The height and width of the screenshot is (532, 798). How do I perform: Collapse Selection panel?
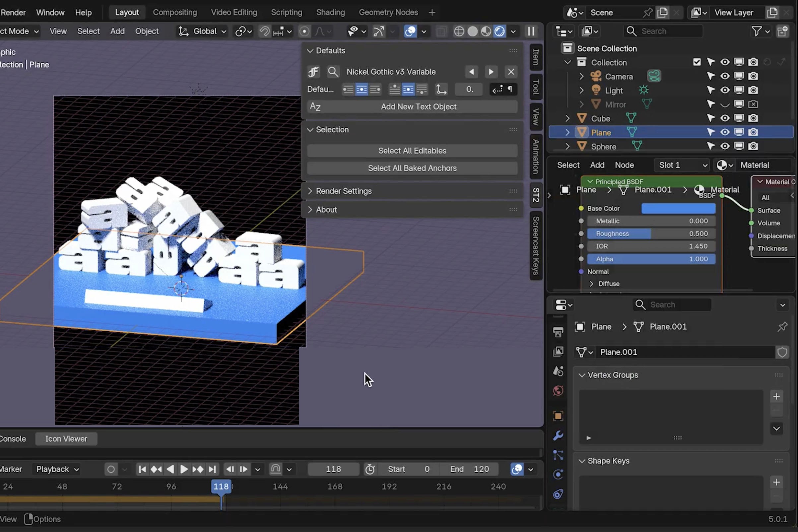point(310,130)
